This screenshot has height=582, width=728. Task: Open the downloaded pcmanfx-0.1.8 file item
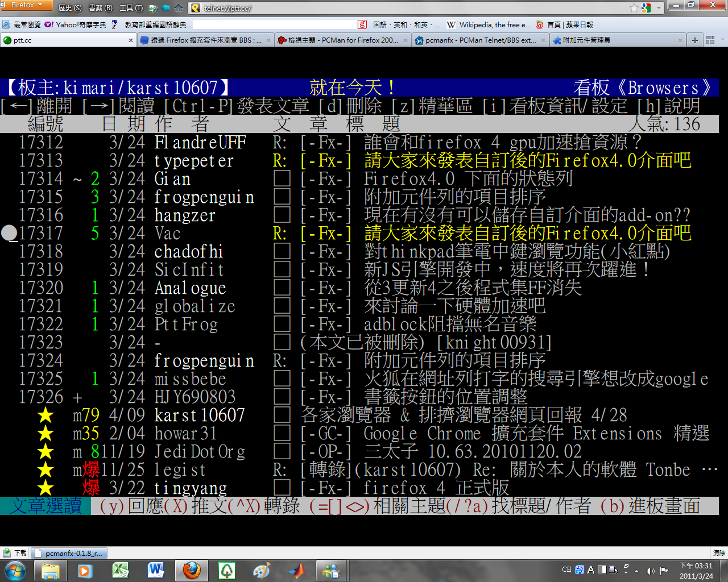(69, 553)
